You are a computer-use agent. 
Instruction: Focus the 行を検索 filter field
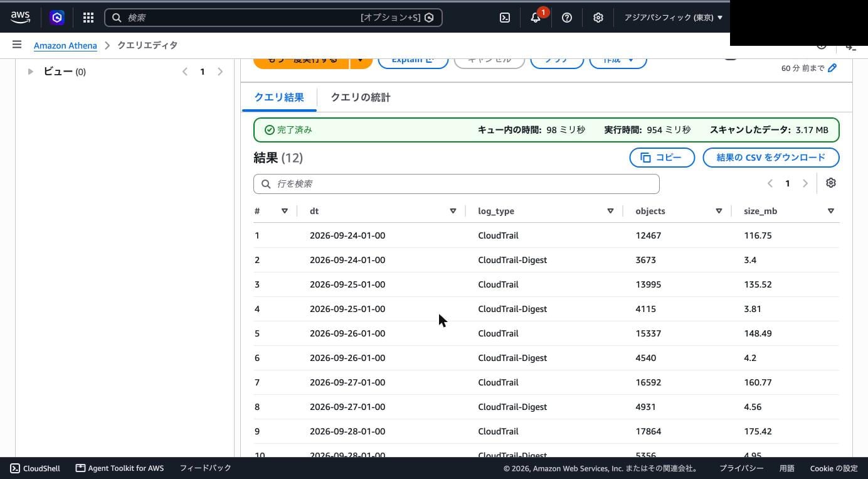tap(457, 184)
